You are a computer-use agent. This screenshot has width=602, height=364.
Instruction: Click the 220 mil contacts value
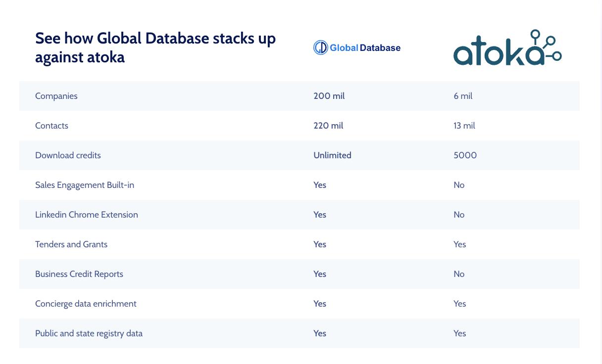[x=328, y=126]
